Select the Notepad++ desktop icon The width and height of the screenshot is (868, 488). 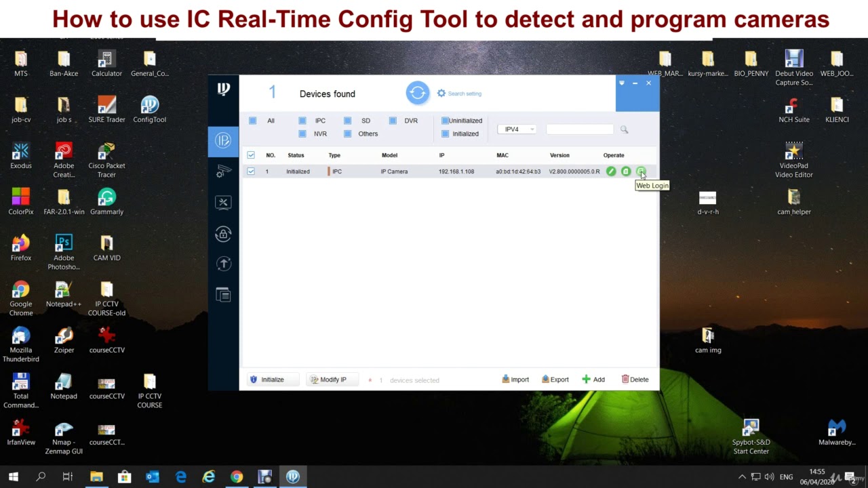coord(64,293)
